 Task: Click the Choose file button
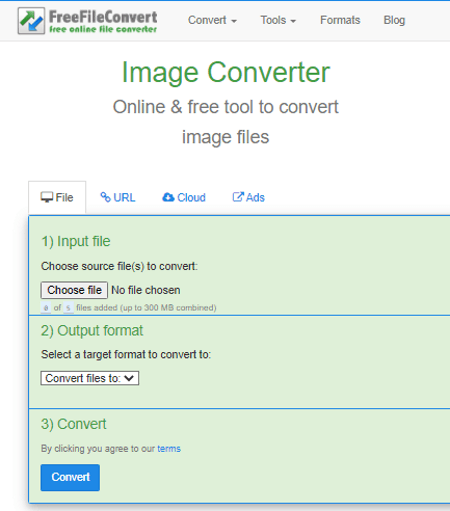point(74,290)
